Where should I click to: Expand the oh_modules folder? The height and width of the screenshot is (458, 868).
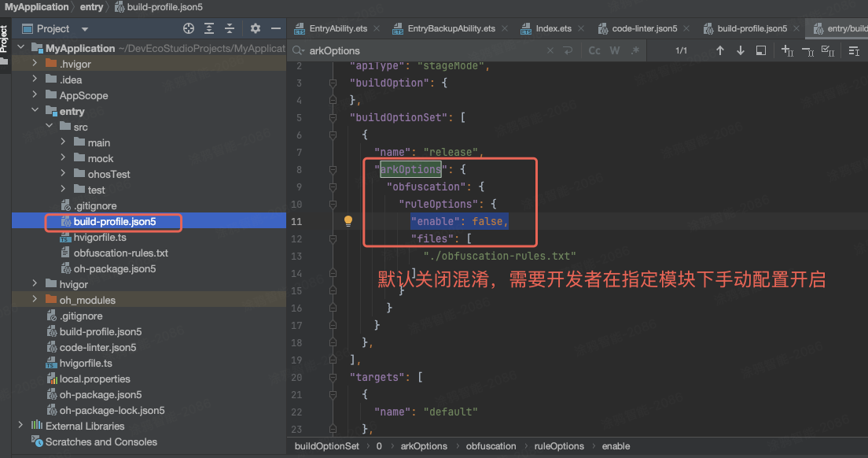[35, 300]
